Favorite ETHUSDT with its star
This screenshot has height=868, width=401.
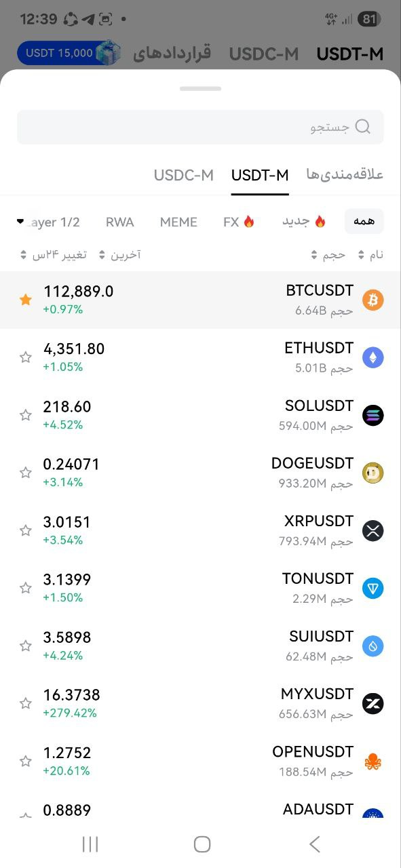click(x=26, y=357)
